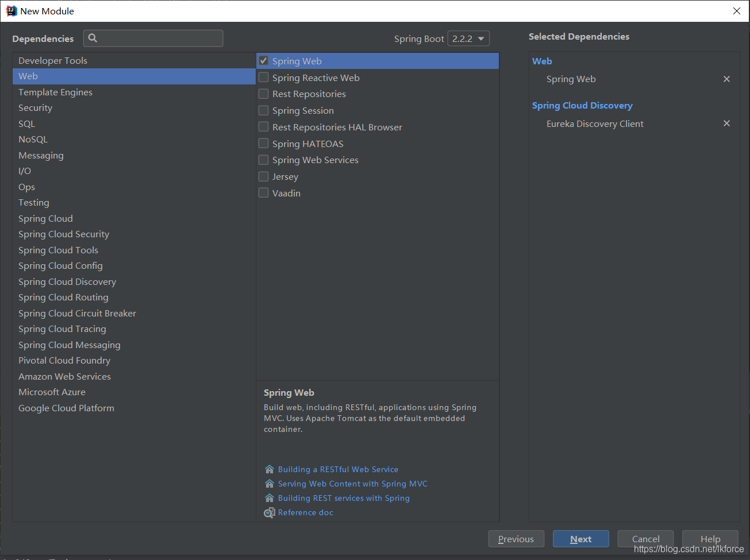Open Building a RESTful Web Service guide
The height and width of the screenshot is (560, 750).
click(x=338, y=469)
